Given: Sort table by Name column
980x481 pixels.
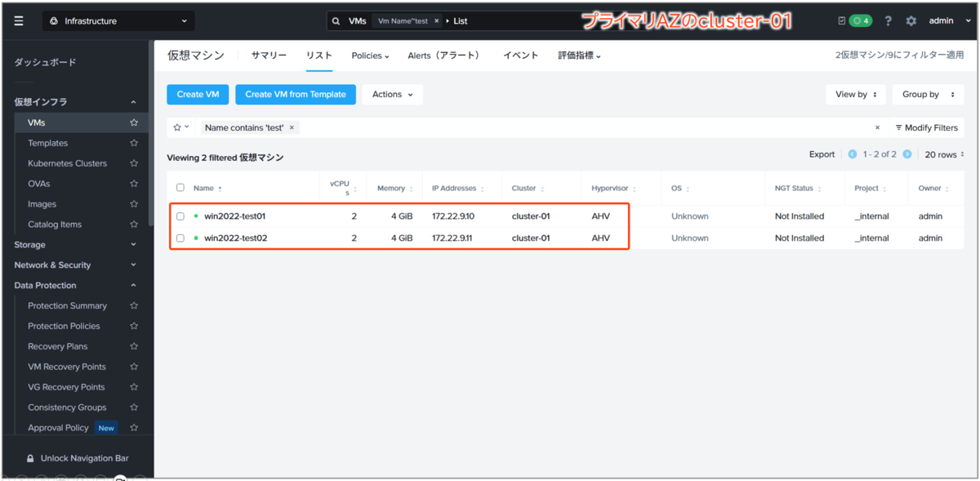Looking at the screenshot, I should click(207, 188).
